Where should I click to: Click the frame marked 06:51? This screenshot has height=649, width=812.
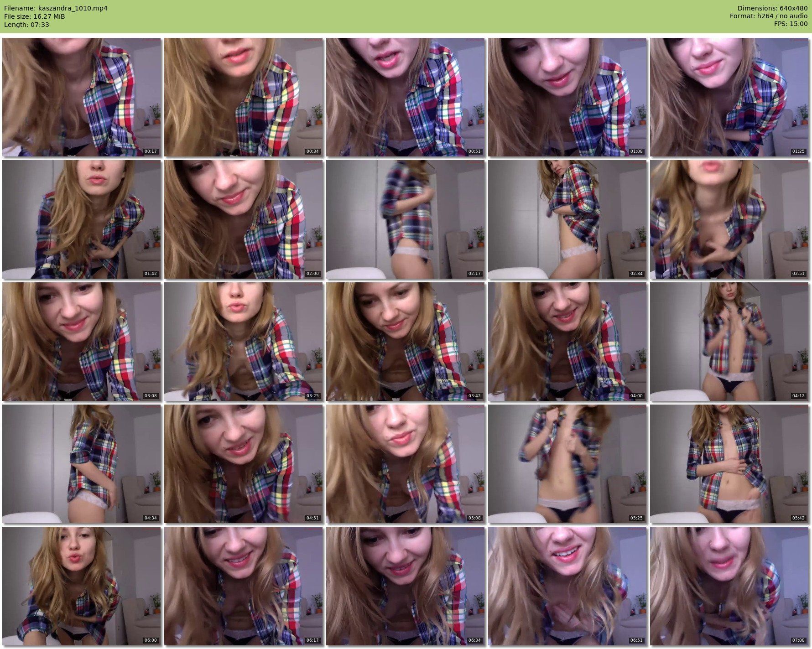pos(567,586)
